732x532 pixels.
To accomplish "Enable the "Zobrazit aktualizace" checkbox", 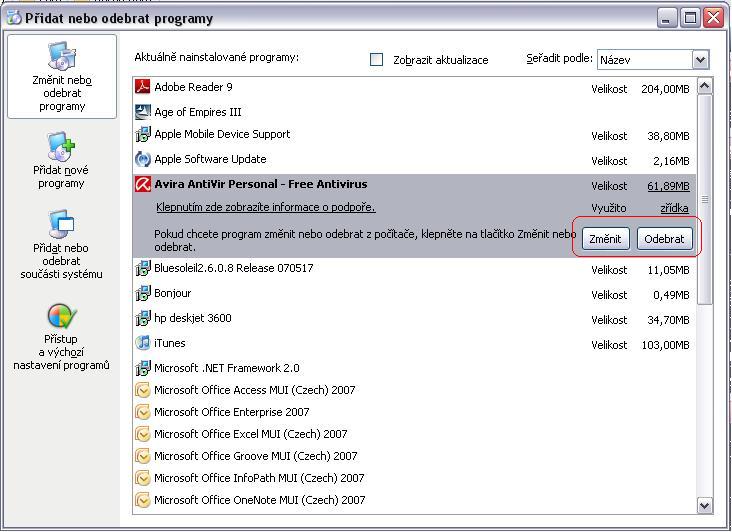I will pyautogui.click(x=377, y=60).
